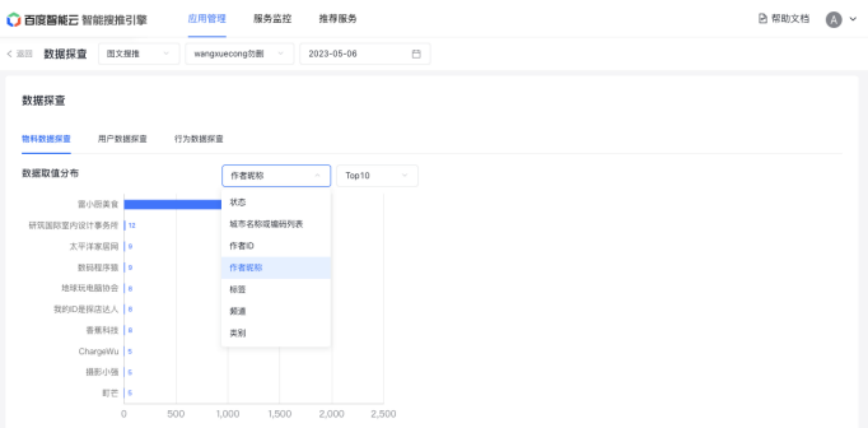The image size is (868, 428).
Task: Collapse the 作者昵称 field selector
Action: tap(276, 175)
